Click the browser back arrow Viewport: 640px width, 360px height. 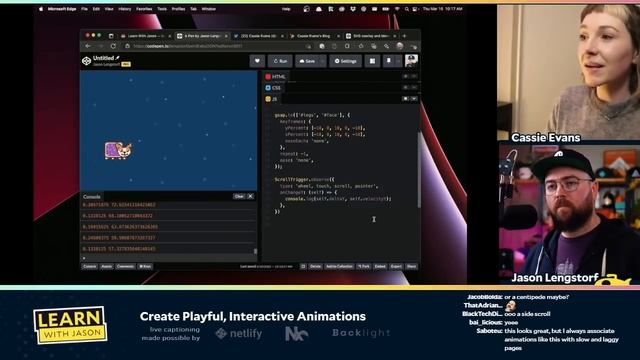(88, 46)
